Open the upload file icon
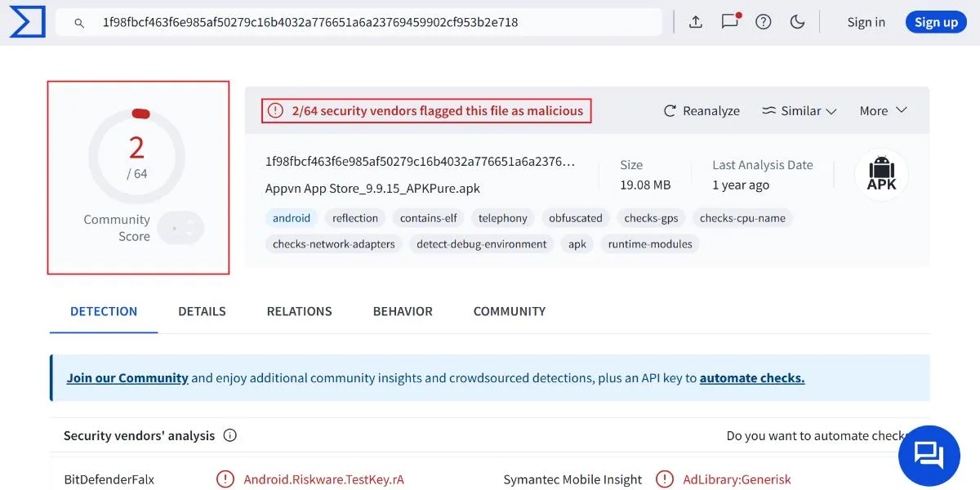Screen dimensions: 980x490 coord(696,22)
